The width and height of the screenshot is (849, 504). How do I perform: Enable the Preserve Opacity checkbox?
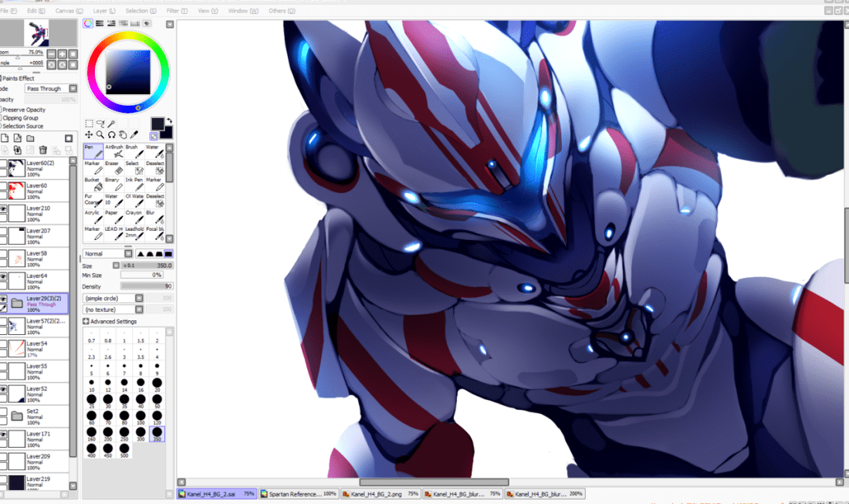pyautogui.click(x=1, y=110)
